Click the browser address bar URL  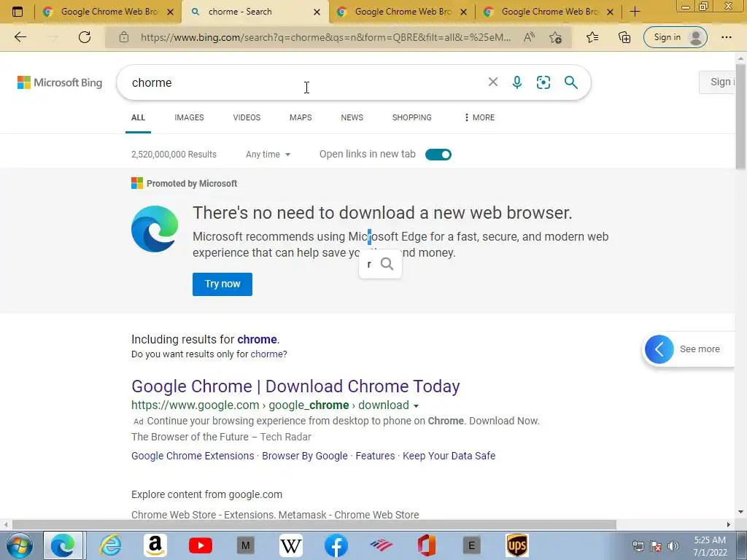325,37
